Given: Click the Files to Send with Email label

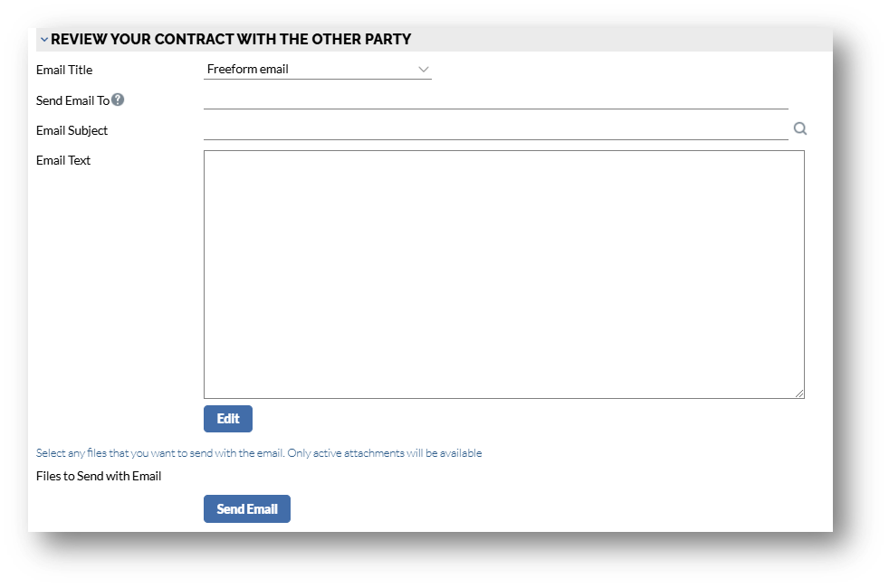Looking at the screenshot, I should tap(99, 476).
